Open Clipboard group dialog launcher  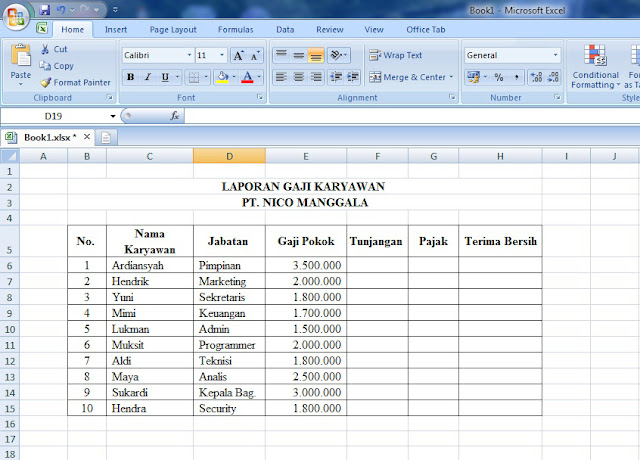(109, 97)
